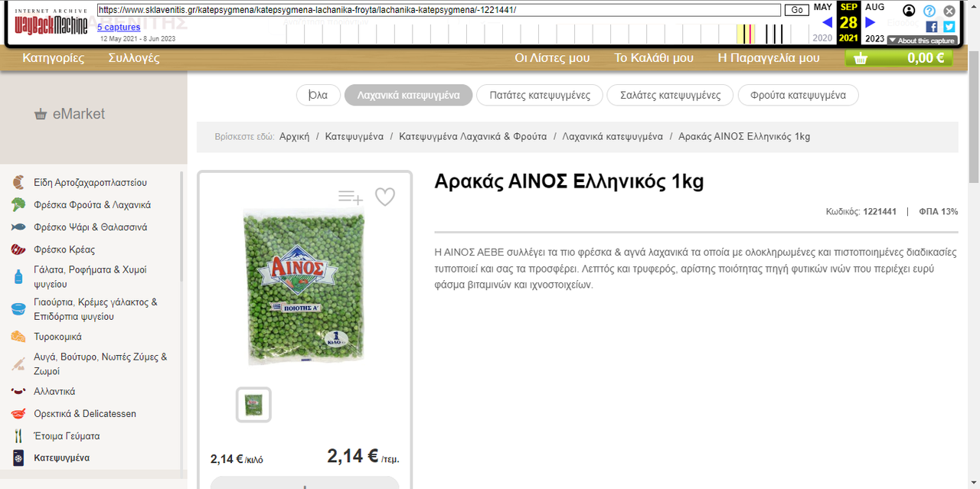Click Τυροκομικά cheese icon
The height and width of the screenshot is (489, 980).
pyautogui.click(x=18, y=337)
